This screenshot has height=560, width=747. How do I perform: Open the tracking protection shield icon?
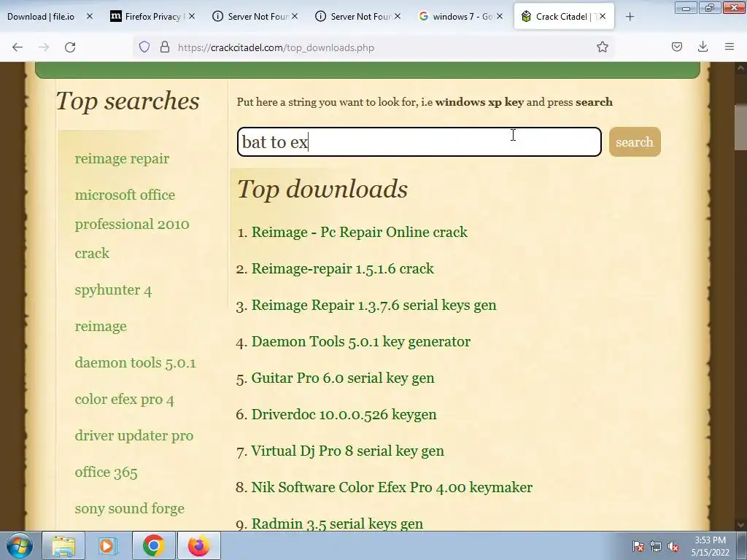[144, 47]
